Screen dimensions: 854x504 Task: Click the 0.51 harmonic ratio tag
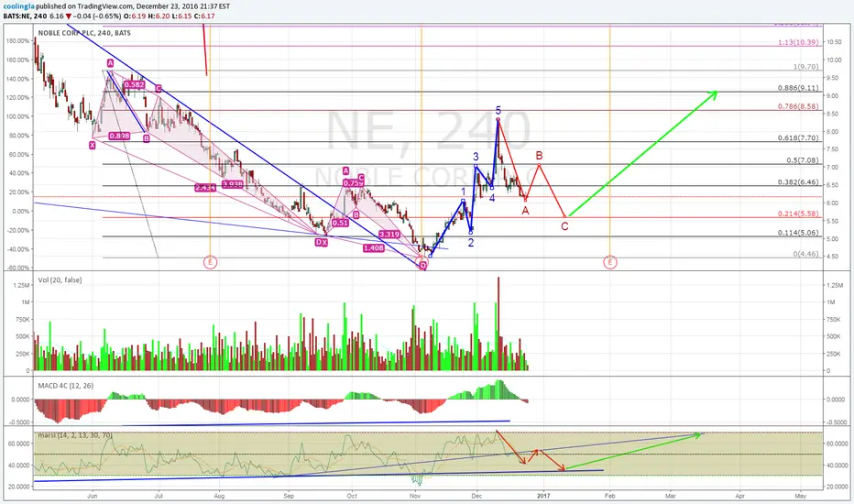click(x=340, y=223)
